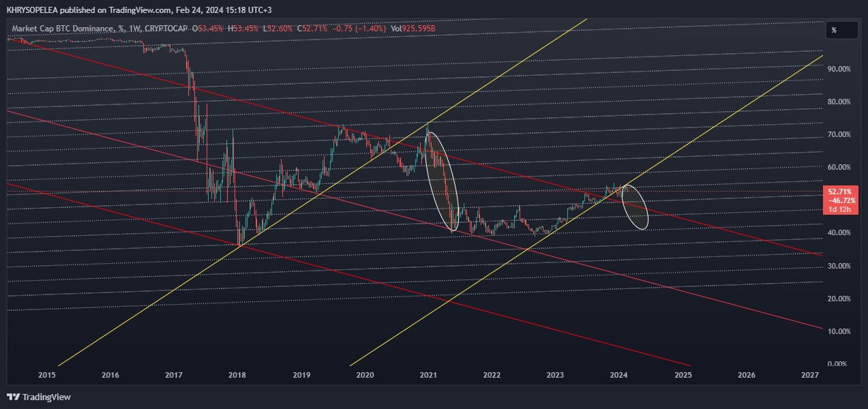Click the 70.00% price axis label
The image size is (868, 409).
[839, 134]
